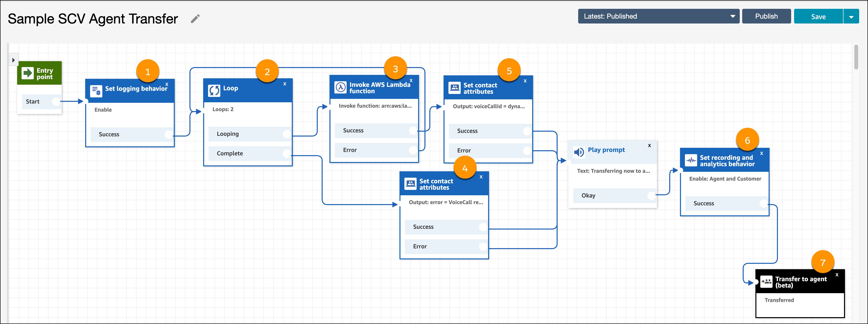
Task: Click the recording and analytics waveform icon
Action: point(691,160)
